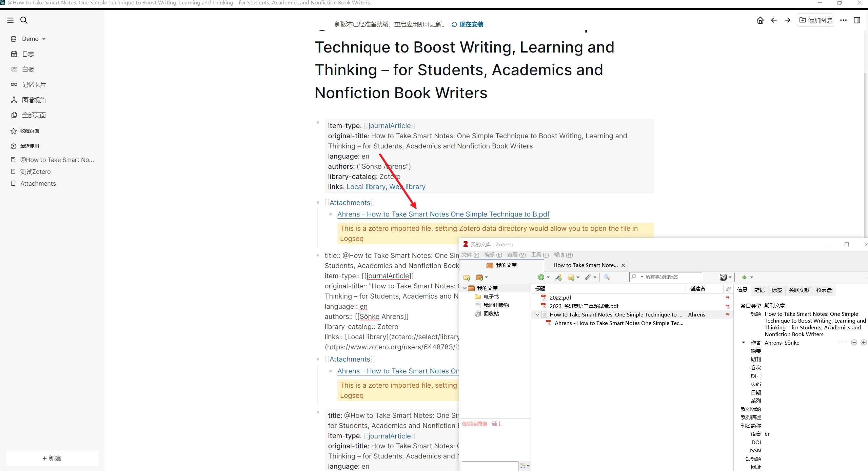Open Graph view in sidebar
868x471 pixels.
[x=34, y=100]
